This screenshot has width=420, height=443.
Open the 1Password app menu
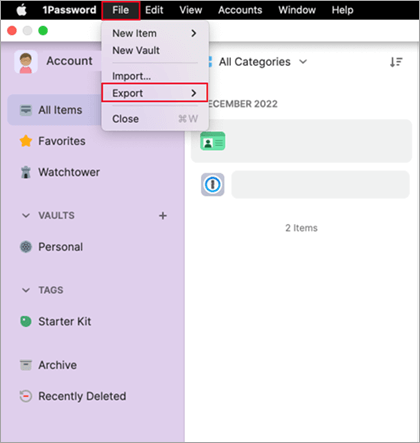[69, 10]
